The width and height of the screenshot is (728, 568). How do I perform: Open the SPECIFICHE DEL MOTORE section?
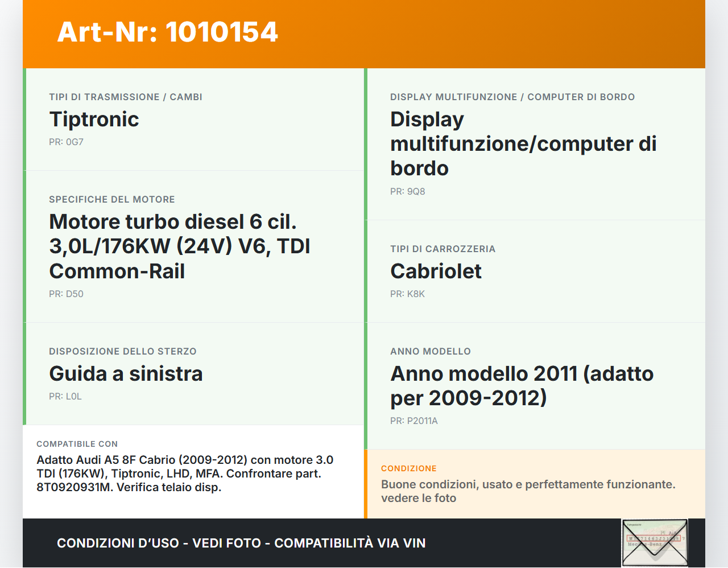coord(112,199)
